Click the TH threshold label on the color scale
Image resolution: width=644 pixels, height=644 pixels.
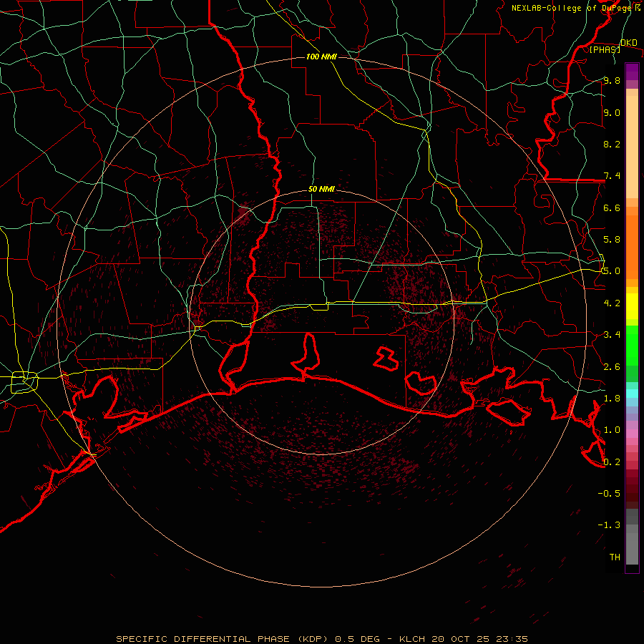(x=615, y=557)
